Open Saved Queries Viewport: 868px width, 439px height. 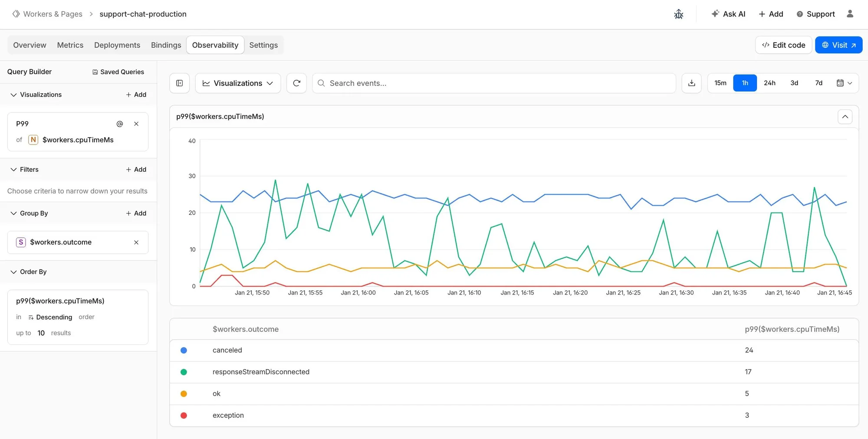118,72
